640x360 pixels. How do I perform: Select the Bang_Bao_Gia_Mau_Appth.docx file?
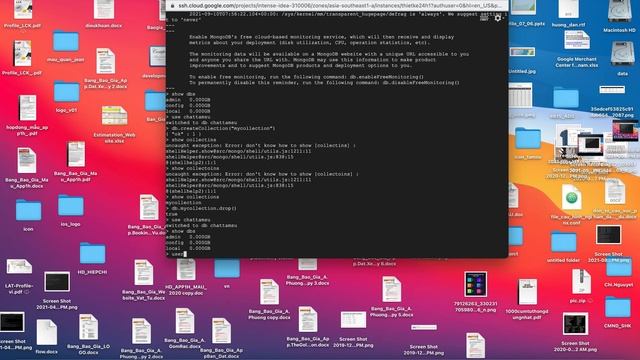click(27, 160)
